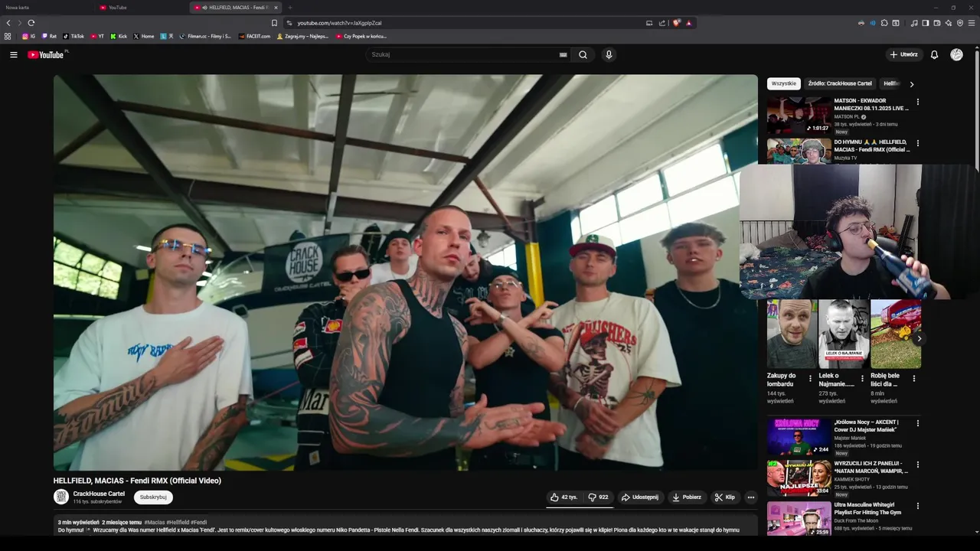Open the Leo AI sparkle icon
The width and height of the screenshot is (980, 551).
(x=949, y=23)
